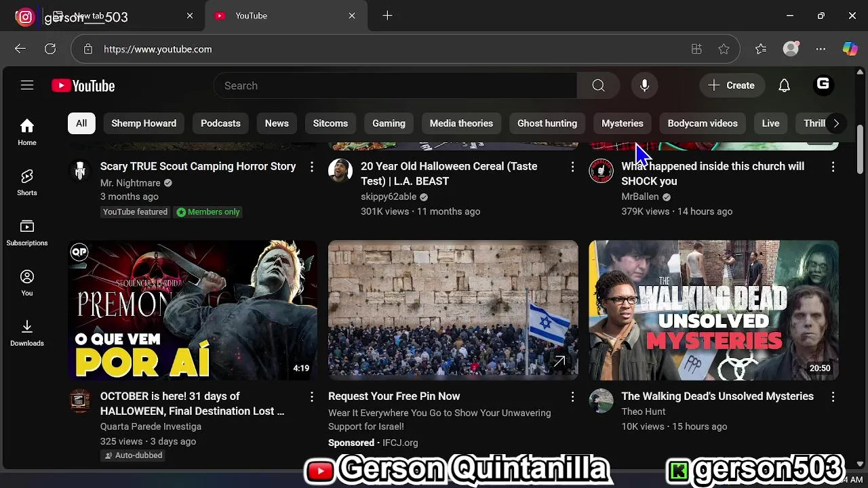Visit the skippy62able channel name
The width and height of the screenshot is (868, 488).
pyautogui.click(x=389, y=197)
